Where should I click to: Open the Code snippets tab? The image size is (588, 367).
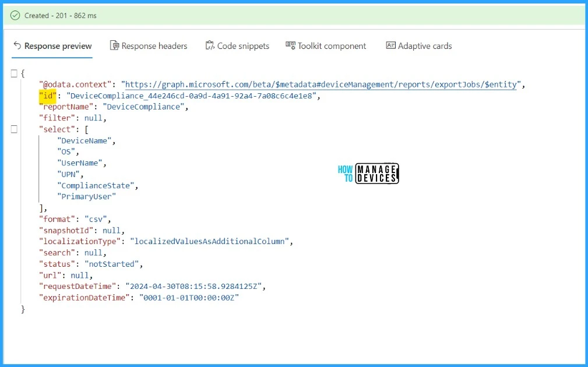click(x=237, y=46)
